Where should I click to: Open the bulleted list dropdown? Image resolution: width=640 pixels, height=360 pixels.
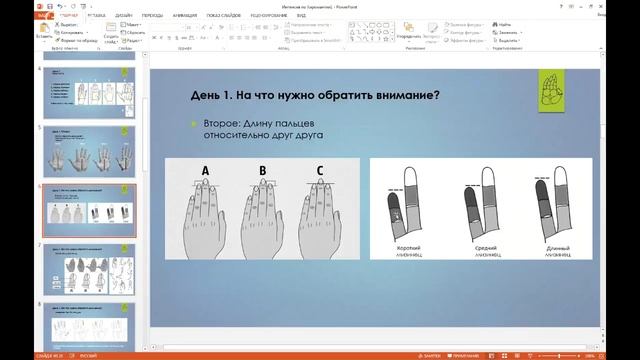(x=237, y=27)
